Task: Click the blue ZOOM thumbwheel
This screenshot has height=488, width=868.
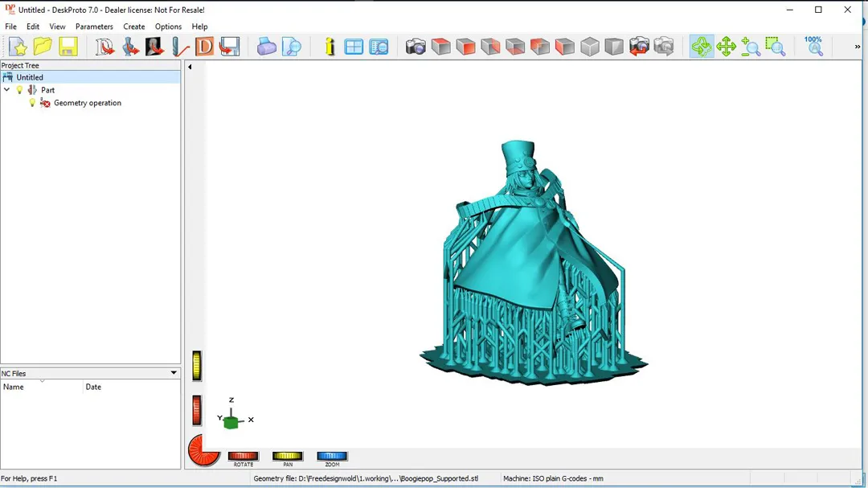Action: coord(332,456)
